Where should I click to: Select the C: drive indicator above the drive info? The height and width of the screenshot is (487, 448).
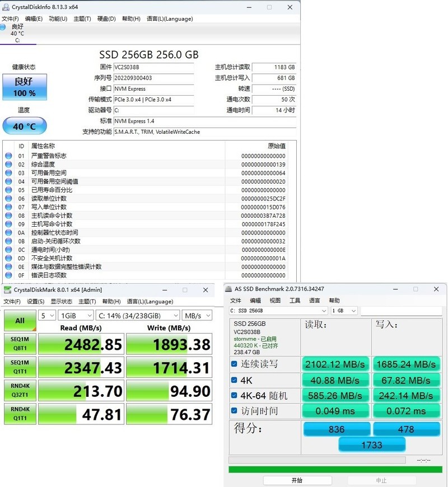click(x=19, y=35)
